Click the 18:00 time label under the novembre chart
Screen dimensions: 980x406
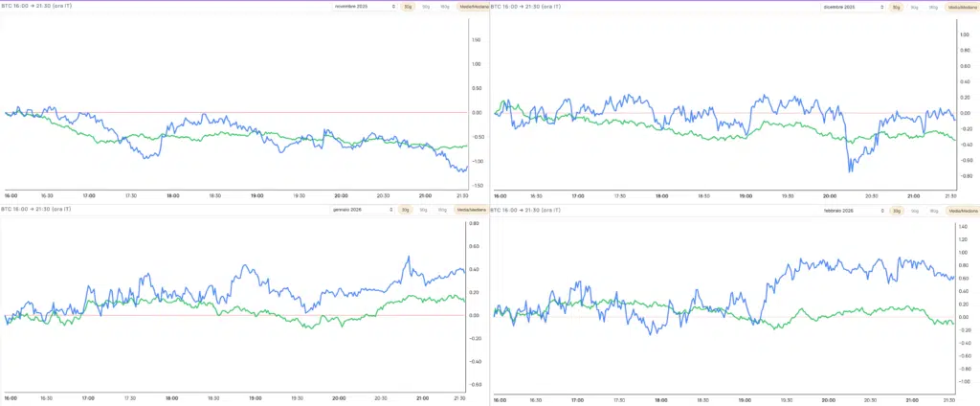(x=172, y=194)
